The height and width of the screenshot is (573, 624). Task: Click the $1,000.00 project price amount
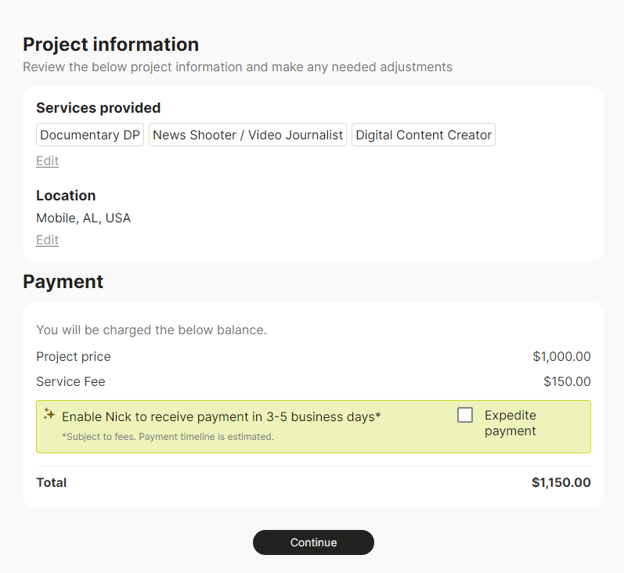click(x=561, y=357)
